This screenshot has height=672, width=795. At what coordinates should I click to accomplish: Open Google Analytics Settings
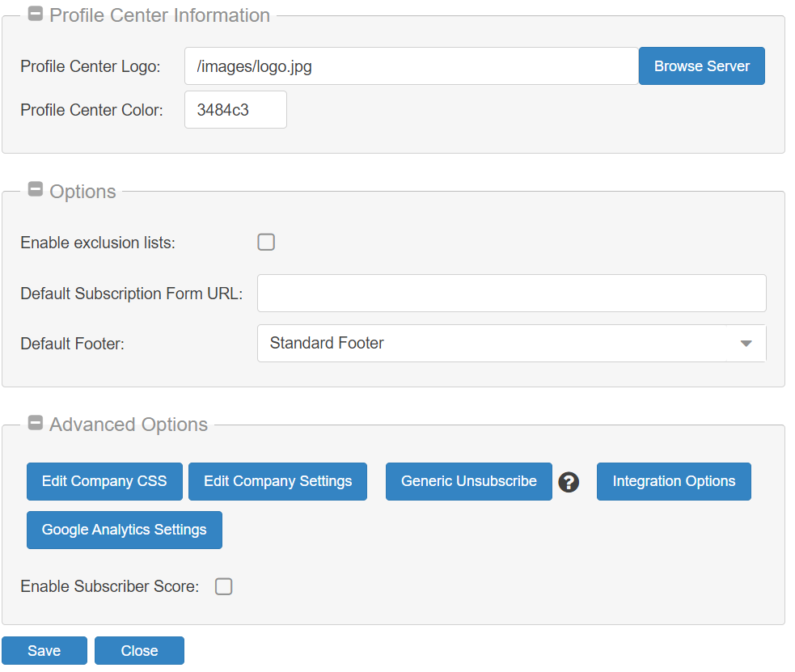125,530
